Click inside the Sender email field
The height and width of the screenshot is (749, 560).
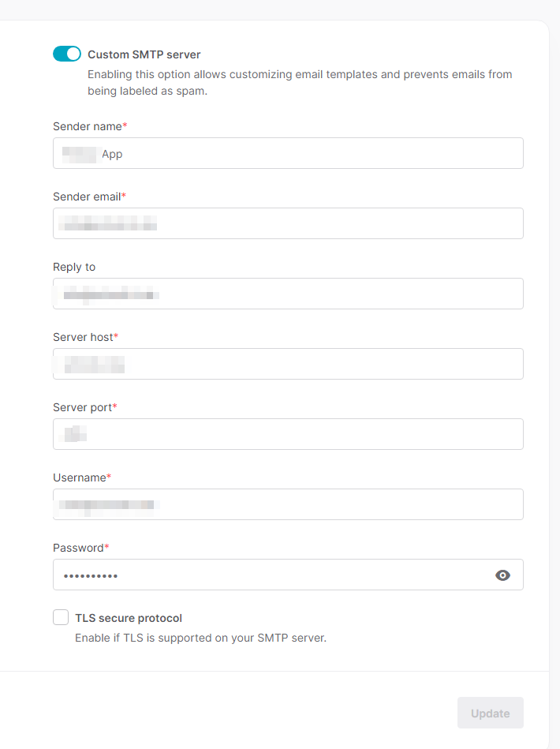[x=288, y=223]
